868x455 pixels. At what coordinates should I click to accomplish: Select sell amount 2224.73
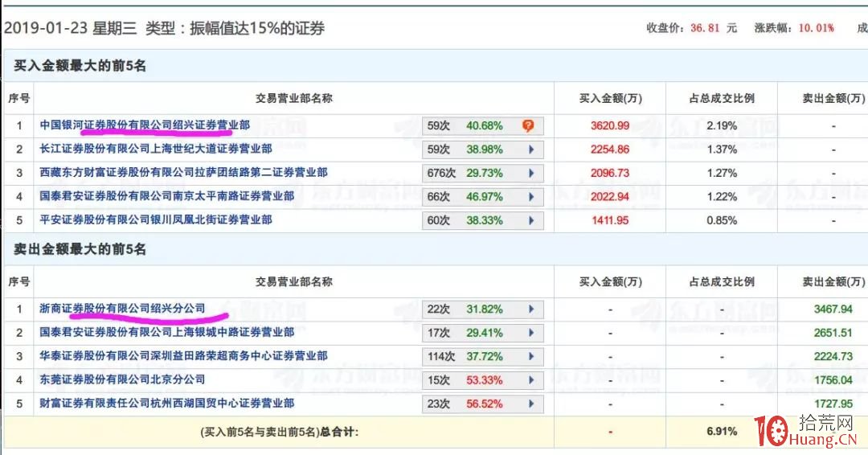833,356
